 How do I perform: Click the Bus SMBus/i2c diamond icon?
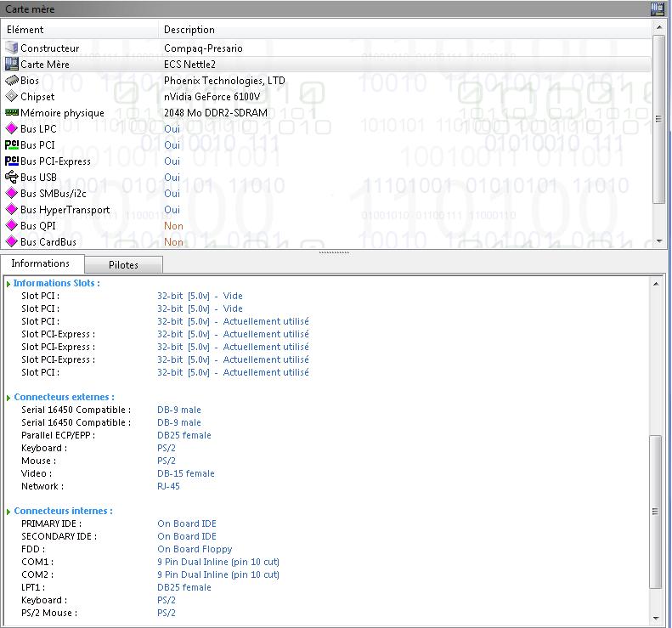tap(12, 194)
